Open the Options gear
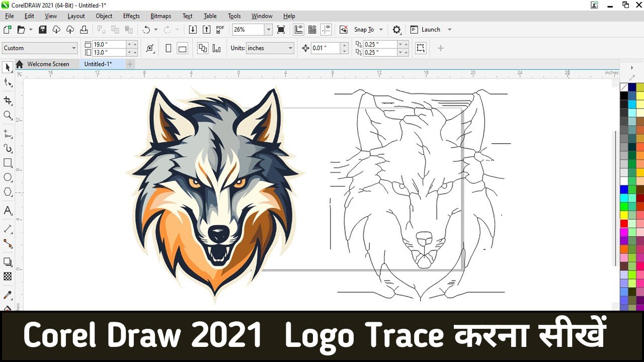This screenshot has width=644, height=362. (396, 30)
